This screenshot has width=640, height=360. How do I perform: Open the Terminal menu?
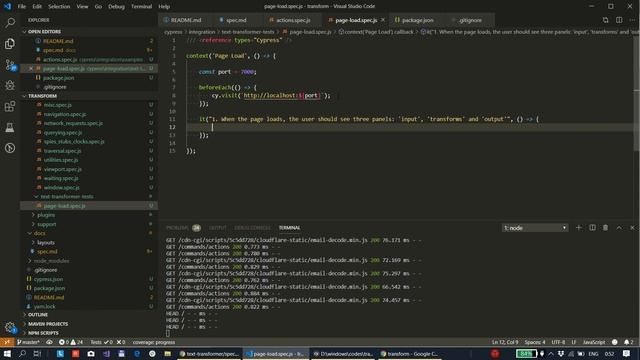point(141,7)
